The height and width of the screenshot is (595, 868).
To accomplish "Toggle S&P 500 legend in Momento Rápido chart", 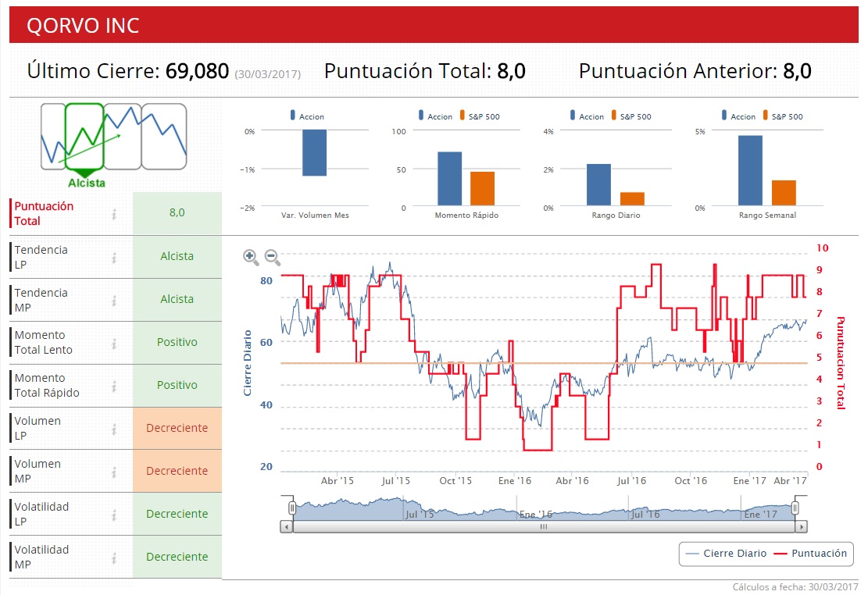I will coord(480,116).
